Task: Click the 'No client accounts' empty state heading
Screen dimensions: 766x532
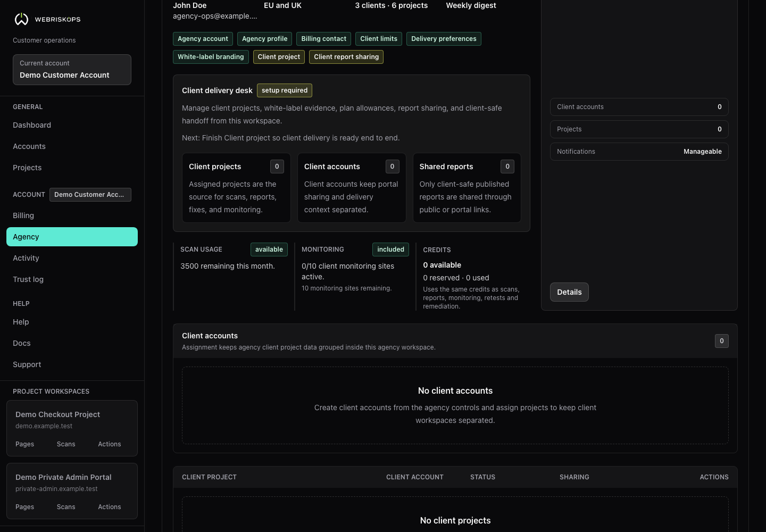Action: pos(455,390)
